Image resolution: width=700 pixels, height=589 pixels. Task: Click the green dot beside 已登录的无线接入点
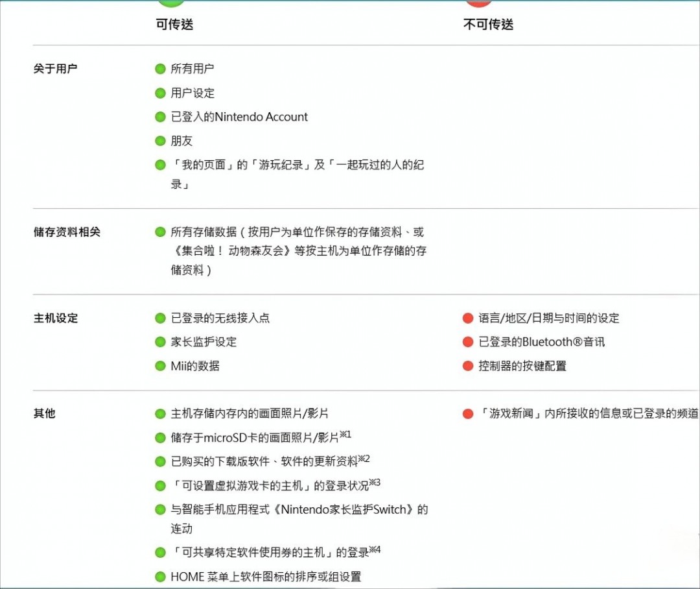click(x=160, y=318)
